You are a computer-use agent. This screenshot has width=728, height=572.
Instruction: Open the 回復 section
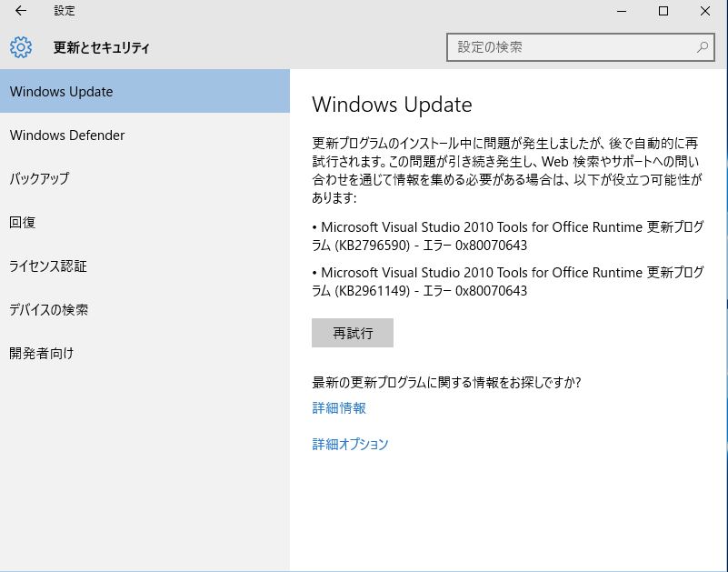point(145,222)
